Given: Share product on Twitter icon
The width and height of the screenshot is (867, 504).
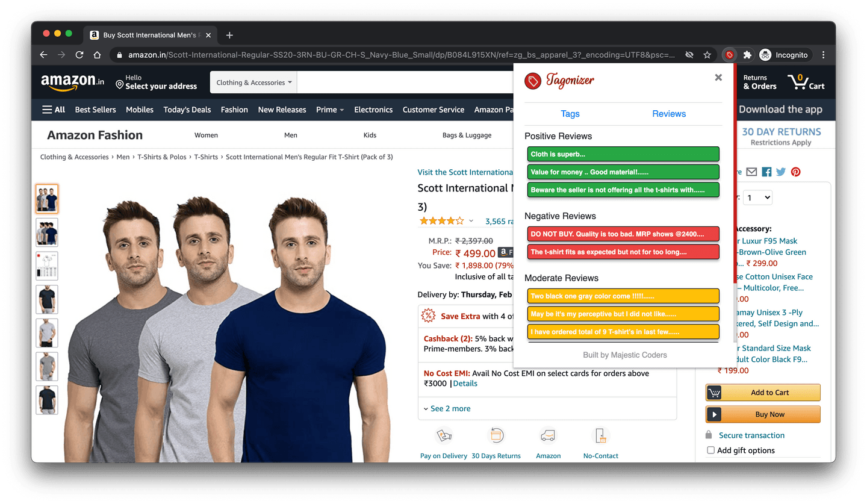Looking at the screenshot, I should point(781,172).
